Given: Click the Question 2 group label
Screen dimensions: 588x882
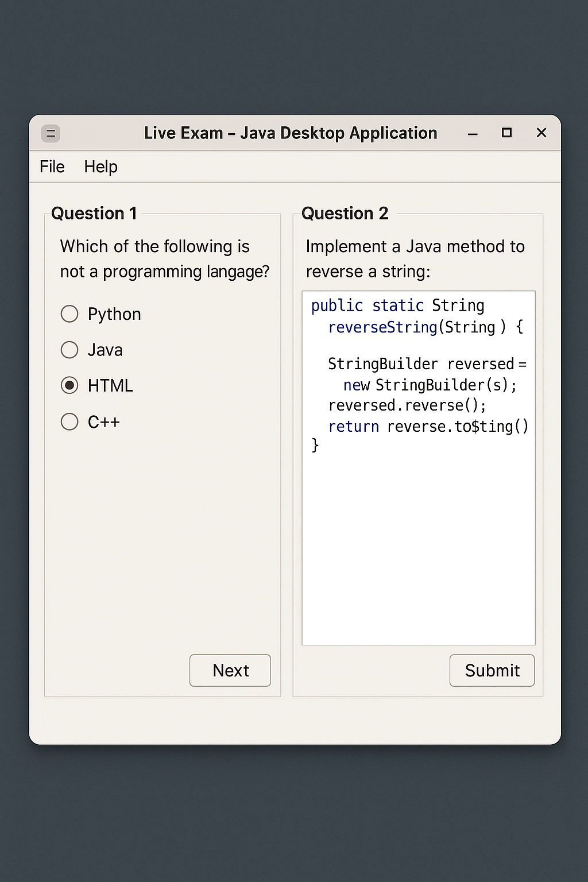Looking at the screenshot, I should pos(345,213).
